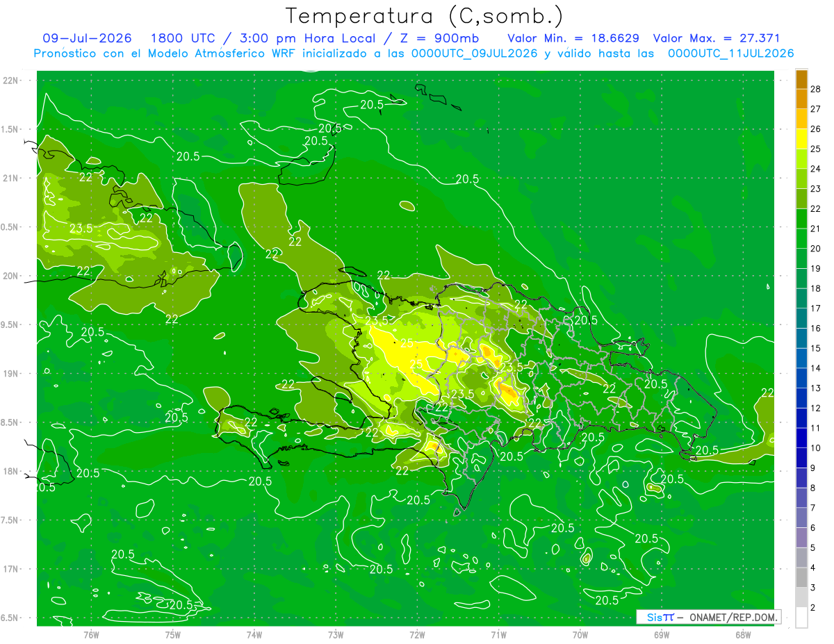The width and height of the screenshot is (834, 644).
Task: Click the 69W longitude axis label
Action: coord(662,635)
